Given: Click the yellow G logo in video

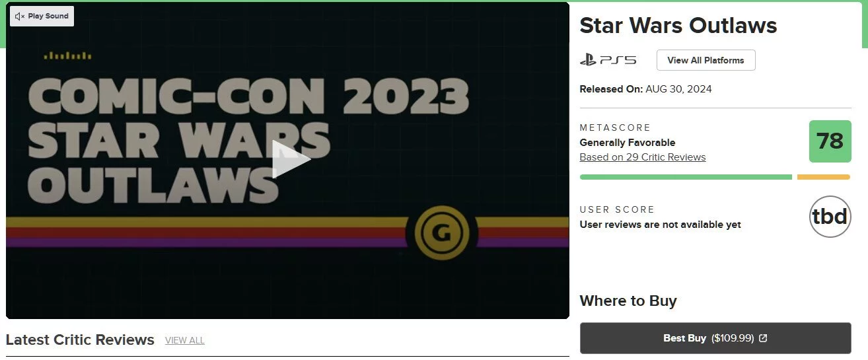Looking at the screenshot, I should click(442, 233).
